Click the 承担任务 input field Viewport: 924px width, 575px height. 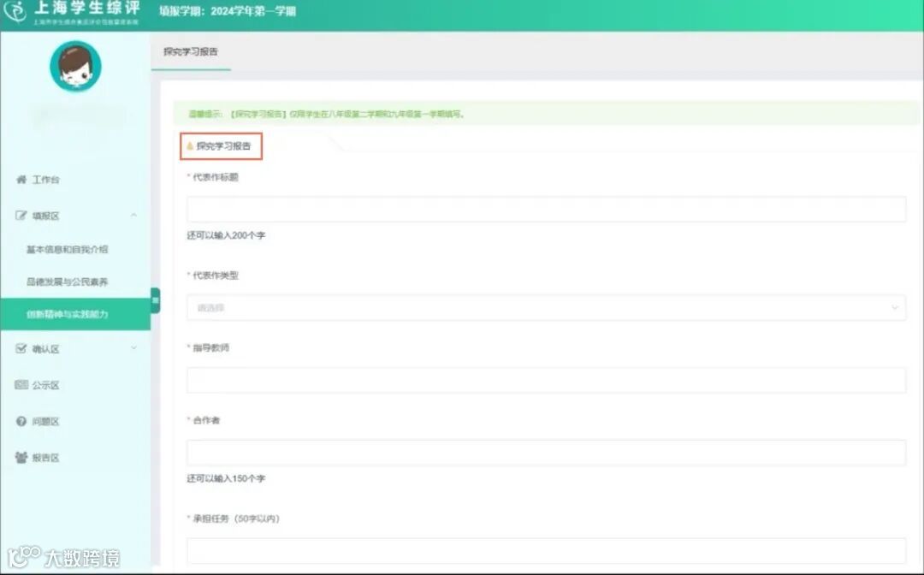tap(546, 551)
